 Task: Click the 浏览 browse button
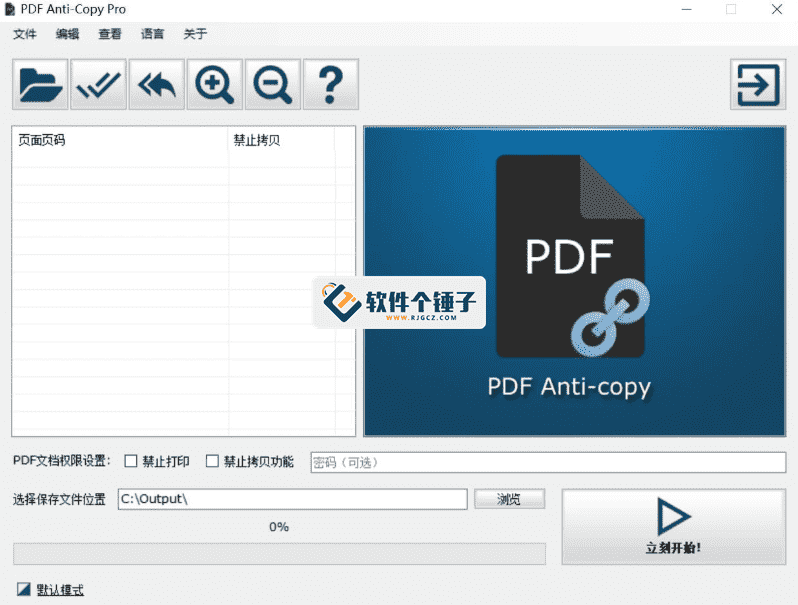(x=509, y=499)
